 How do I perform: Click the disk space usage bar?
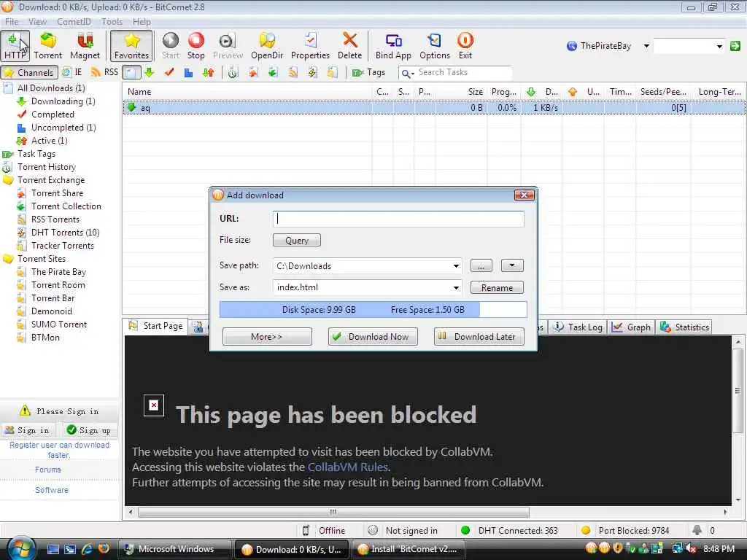373,309
